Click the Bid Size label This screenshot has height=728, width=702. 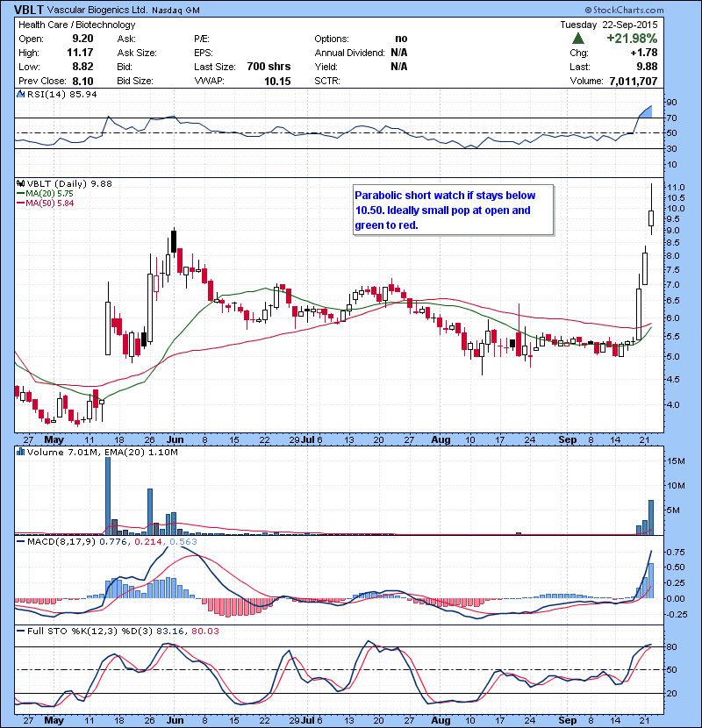point(135,81)
